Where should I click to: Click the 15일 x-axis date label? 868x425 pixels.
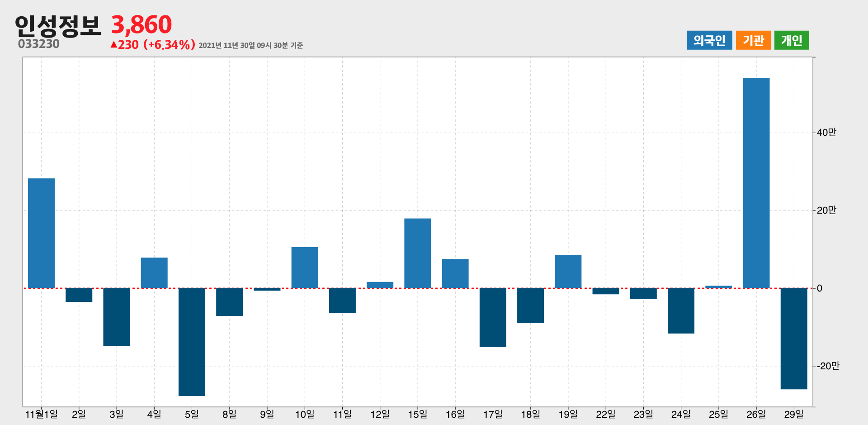coord(418,414)
